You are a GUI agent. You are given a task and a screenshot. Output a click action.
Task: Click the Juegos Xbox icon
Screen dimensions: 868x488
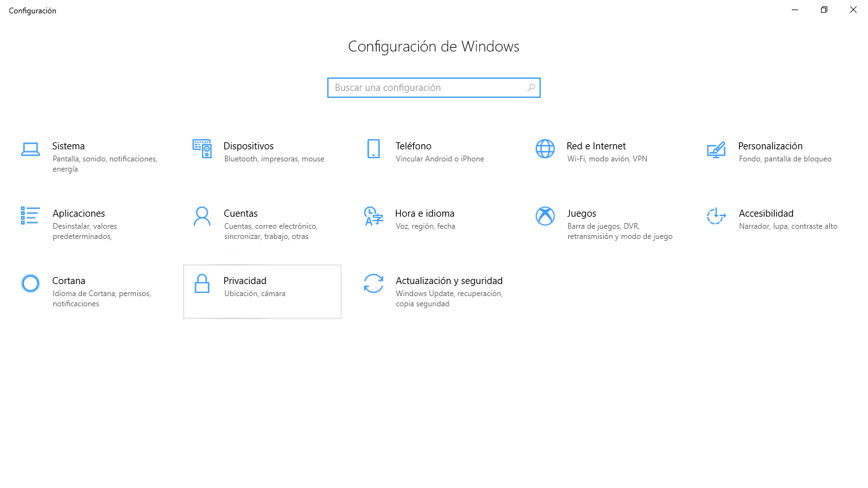click(545, 216)
